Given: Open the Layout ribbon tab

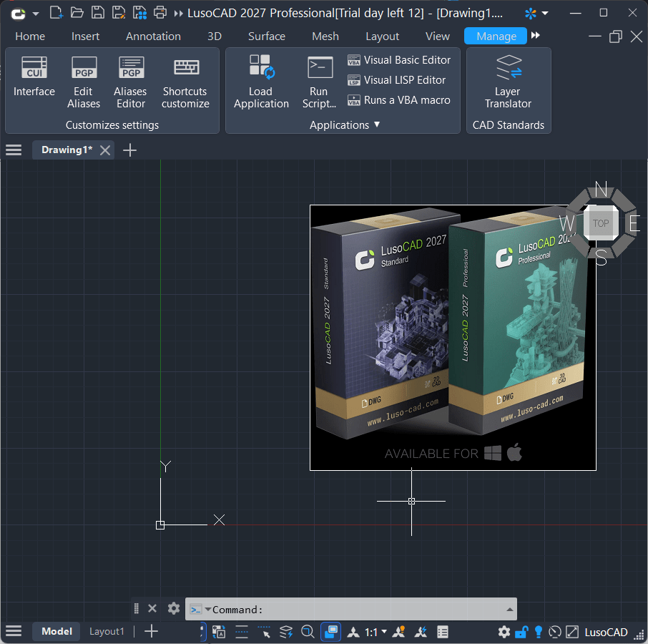Looking at the screenshot, I should point(382,36).
